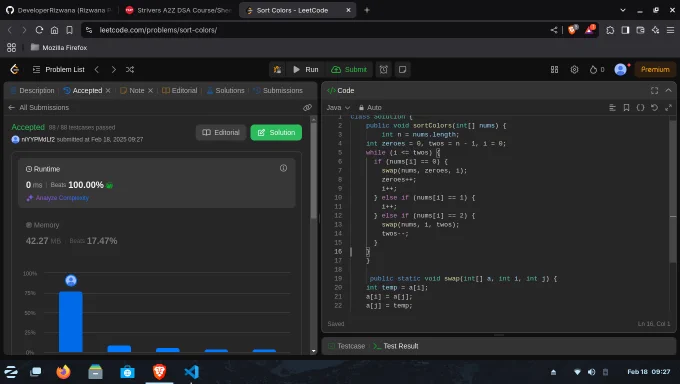Submit the solution
680x384 pixels.
(x=349, y=69)
